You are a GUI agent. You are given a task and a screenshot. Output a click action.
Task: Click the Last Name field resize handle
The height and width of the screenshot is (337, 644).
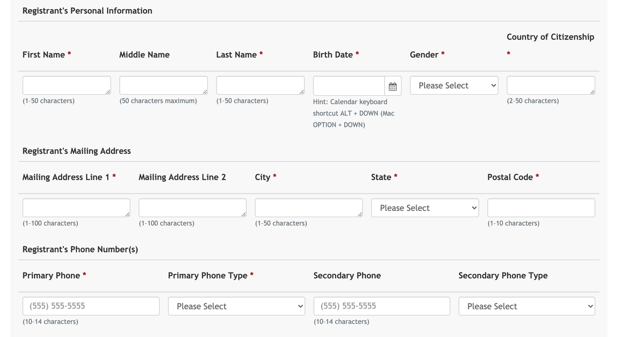click(302, 92)
